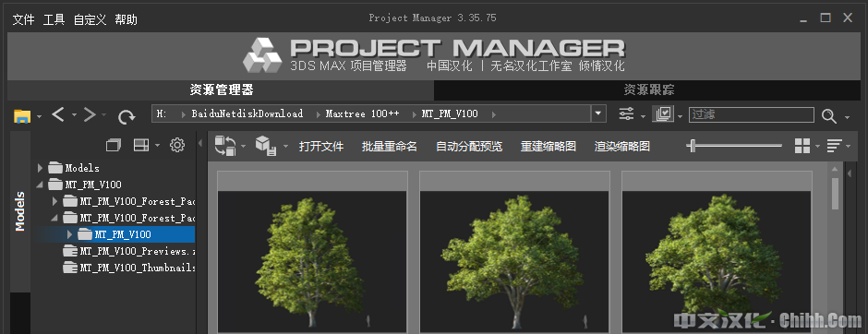Go forward with the right arrow
This screenshot has height=334, width=868.
pos(90,114)
